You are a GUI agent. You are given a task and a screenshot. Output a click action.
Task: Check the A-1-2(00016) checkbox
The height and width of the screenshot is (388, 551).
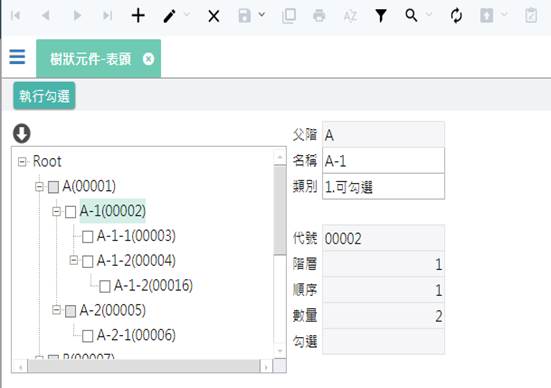(x=105, y=286)
